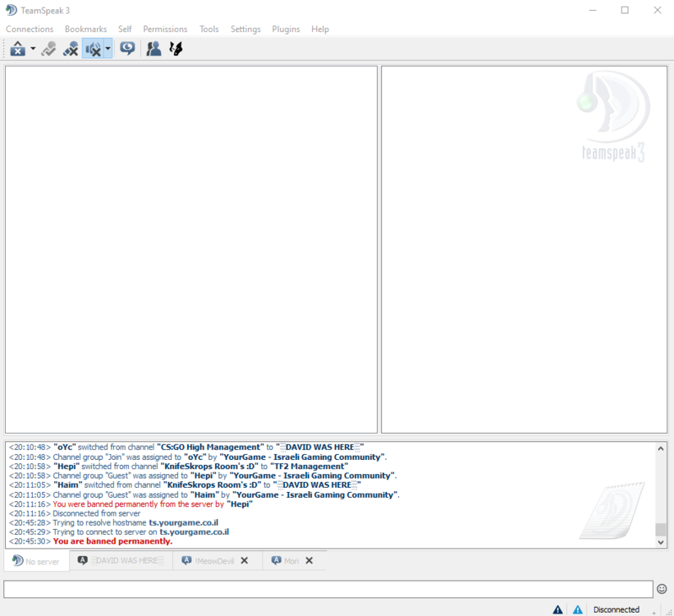
Task: Click the chat message input field
Action: (x=327, y=589)
